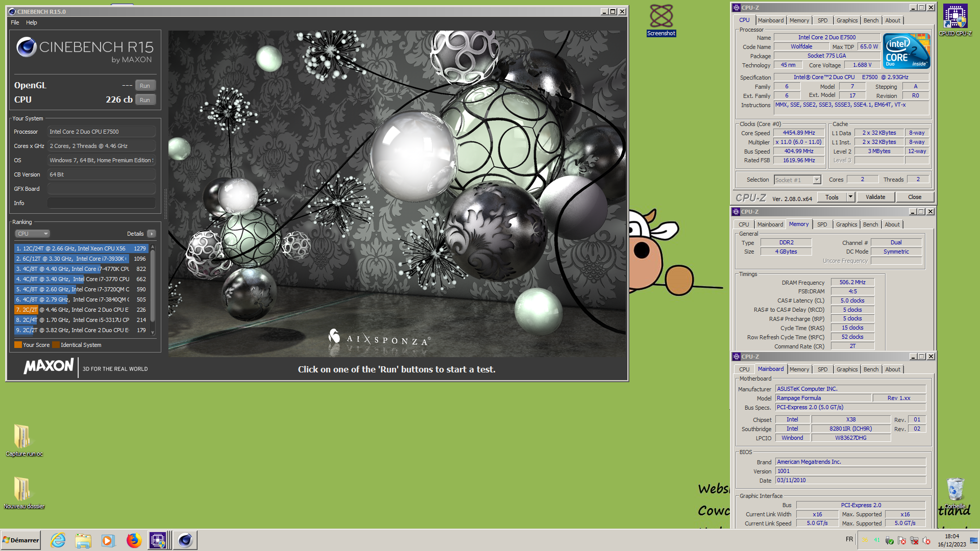
Task: Click the Show Desktop tray icon
Action: click(974, 540)
